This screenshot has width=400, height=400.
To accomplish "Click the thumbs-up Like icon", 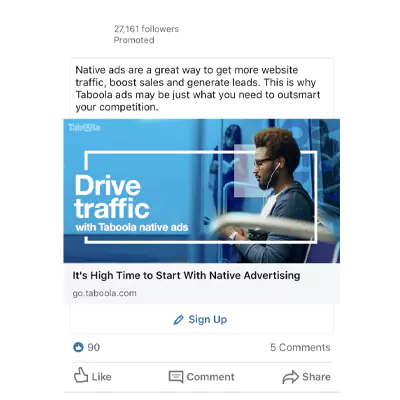I will 81,375.
